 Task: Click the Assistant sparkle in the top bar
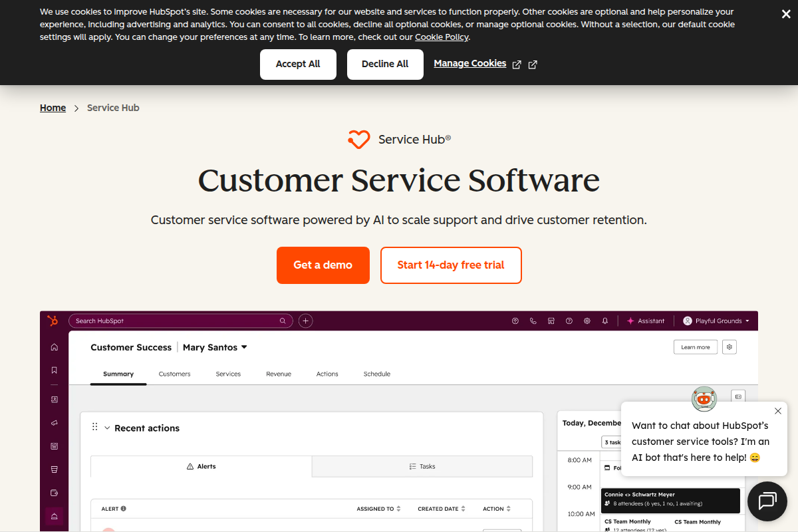point(630,321)
